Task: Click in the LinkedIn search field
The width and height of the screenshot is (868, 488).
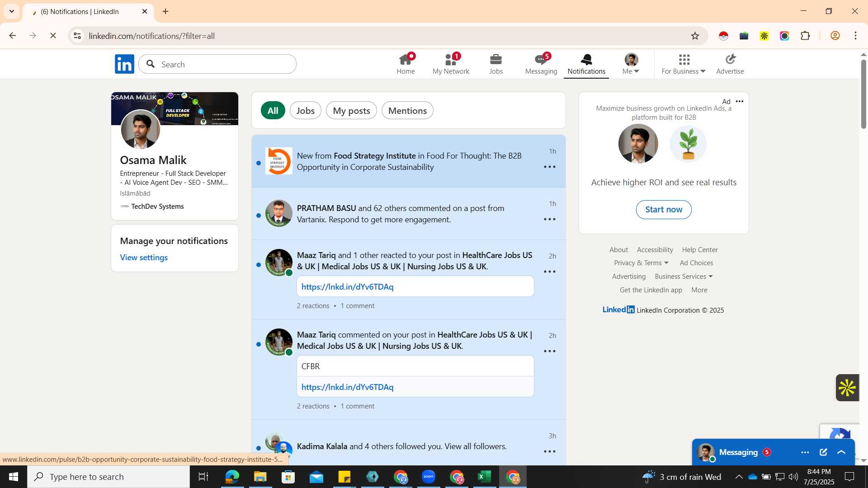Action: click(217, 64)
